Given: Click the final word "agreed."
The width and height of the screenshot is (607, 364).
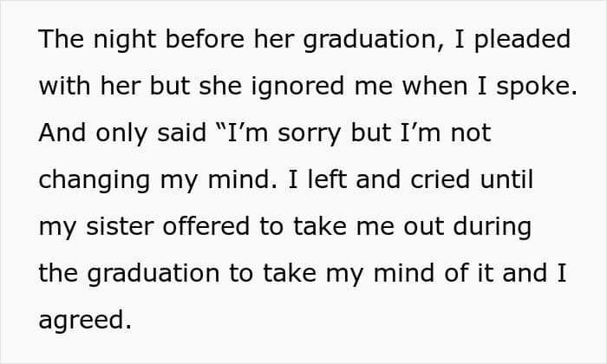Looking at the screenshot, I should pos(85,322).
